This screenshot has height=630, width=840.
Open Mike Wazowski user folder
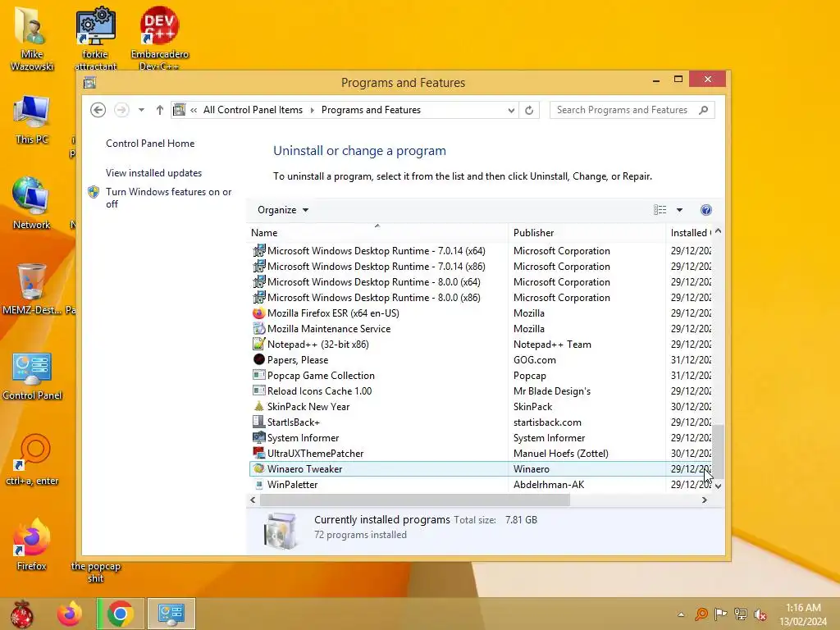point(32,38)
